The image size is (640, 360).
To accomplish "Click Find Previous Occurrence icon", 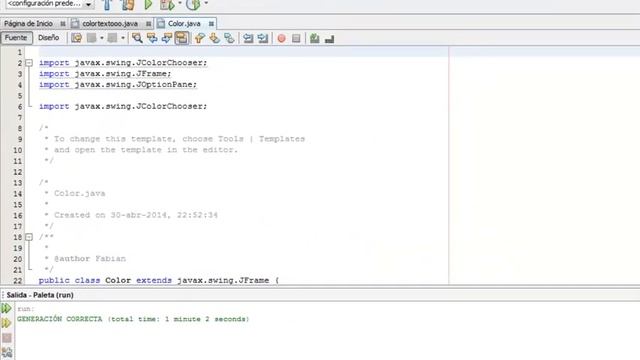I will click(152, 38).
